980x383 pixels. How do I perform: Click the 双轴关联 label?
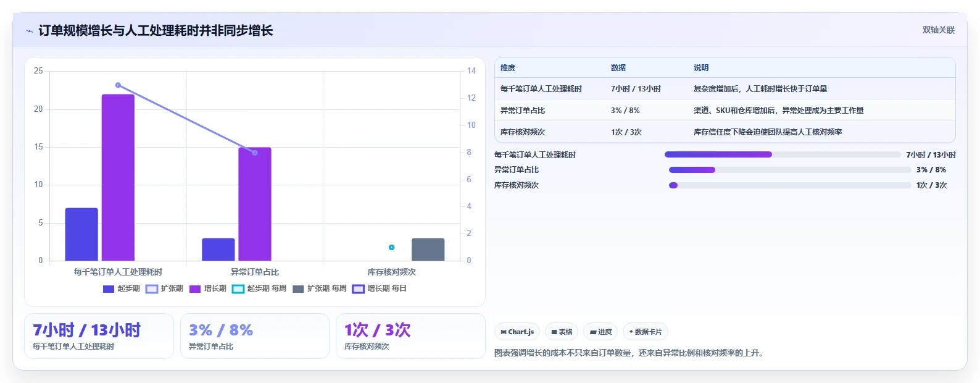click(938, 30)
